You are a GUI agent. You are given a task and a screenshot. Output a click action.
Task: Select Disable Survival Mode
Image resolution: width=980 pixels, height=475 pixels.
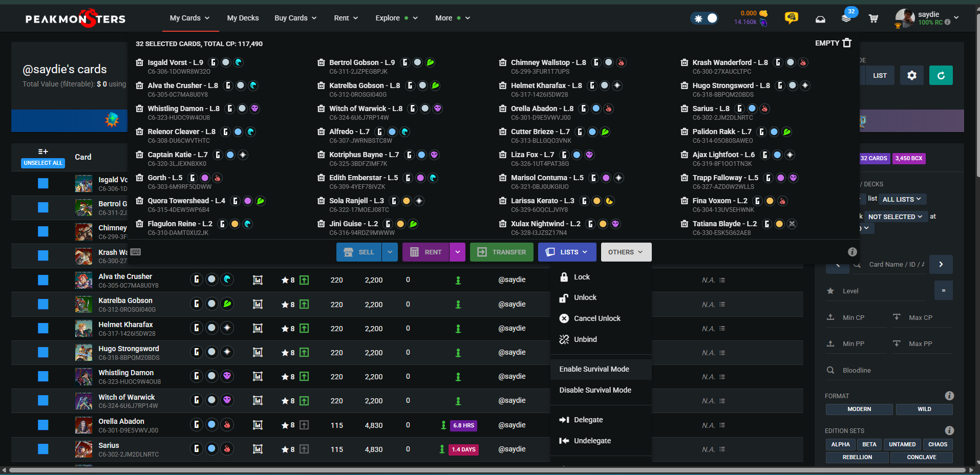tap(601, 390)
